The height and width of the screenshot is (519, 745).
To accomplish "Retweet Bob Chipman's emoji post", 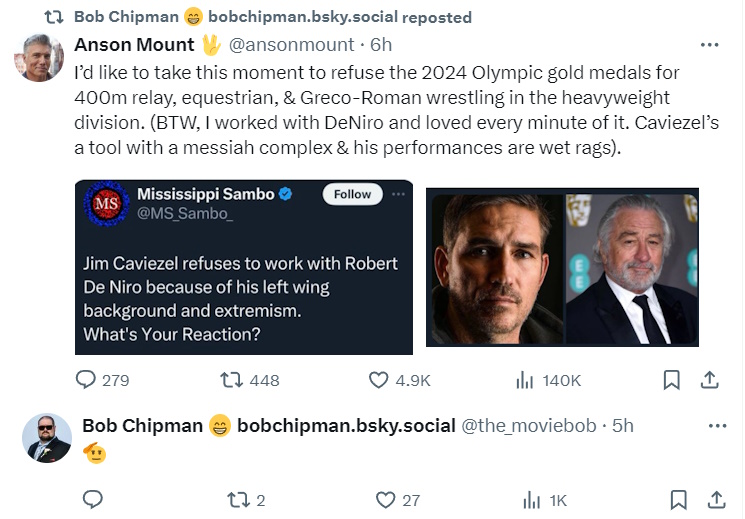I will 236,500.
